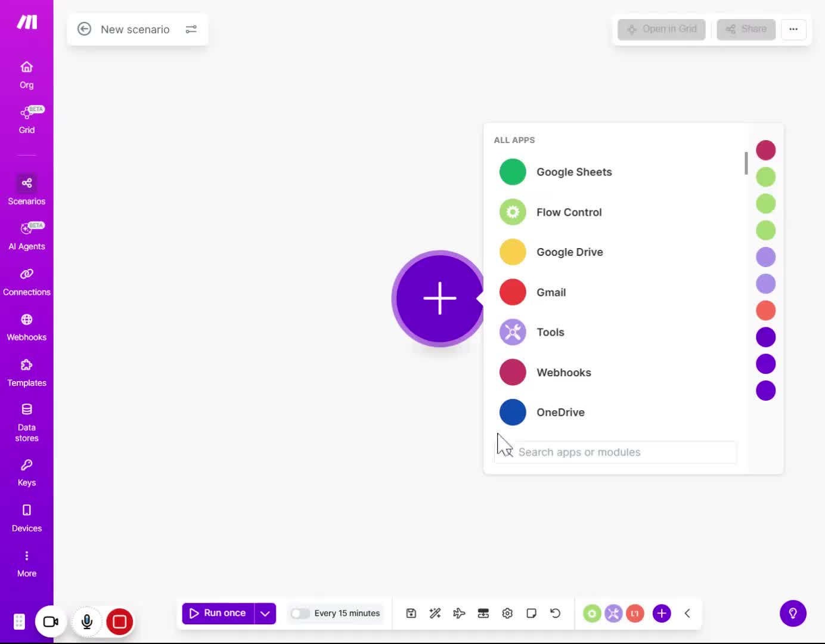Open the Grid beta view from sidebar
This screenshot has width=825, height=644.
[27, 120]
